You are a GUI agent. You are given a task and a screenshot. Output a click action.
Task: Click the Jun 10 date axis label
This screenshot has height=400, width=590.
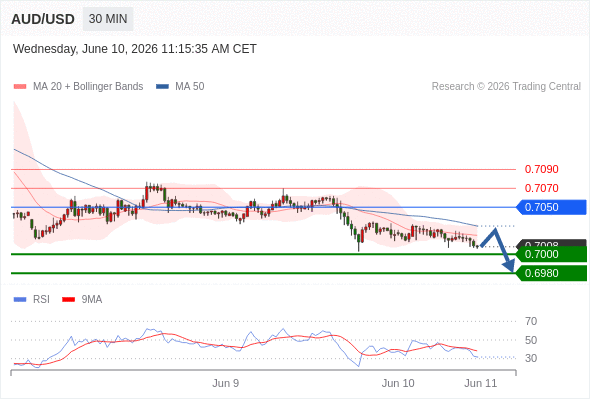pyautogui.click(x=398, y=383)
